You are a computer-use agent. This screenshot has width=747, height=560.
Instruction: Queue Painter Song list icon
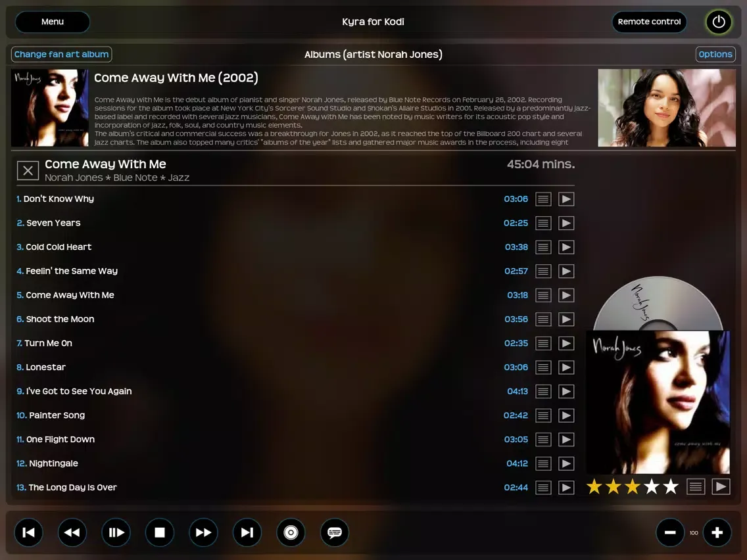543,415
